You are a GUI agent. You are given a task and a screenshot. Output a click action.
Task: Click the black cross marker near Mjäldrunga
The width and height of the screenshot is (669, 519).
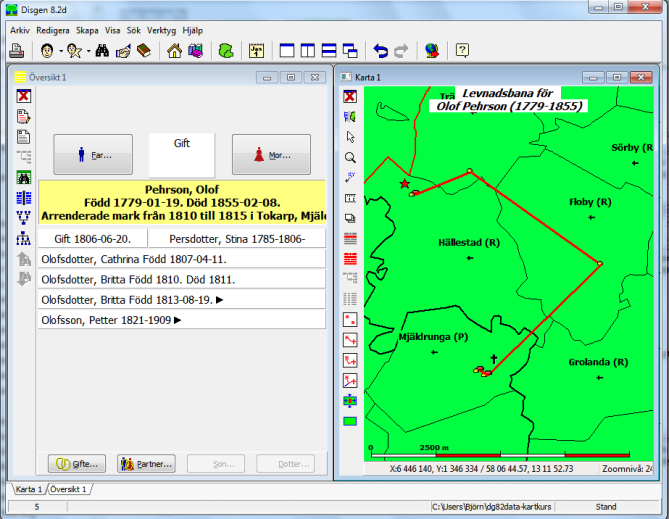point(494,359)
